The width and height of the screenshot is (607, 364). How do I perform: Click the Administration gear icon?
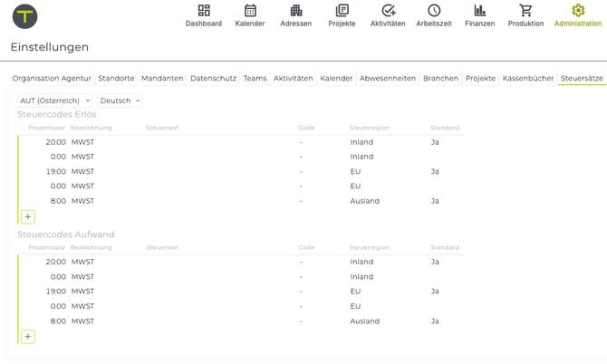click(578, 12)
